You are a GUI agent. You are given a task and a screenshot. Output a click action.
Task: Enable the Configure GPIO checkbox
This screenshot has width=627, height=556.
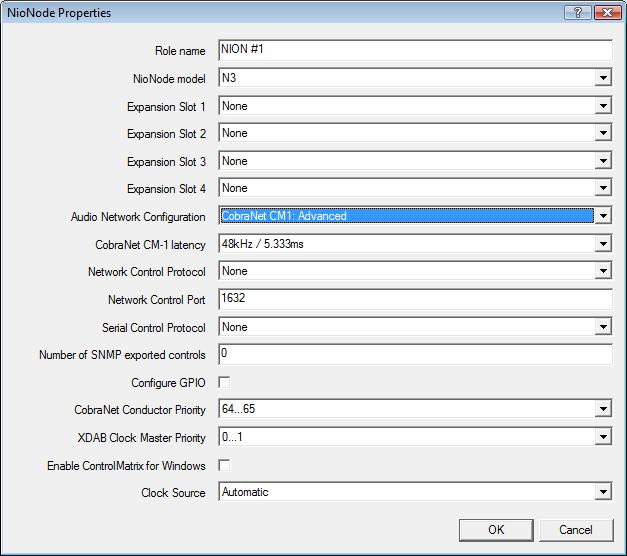point(225,382)
